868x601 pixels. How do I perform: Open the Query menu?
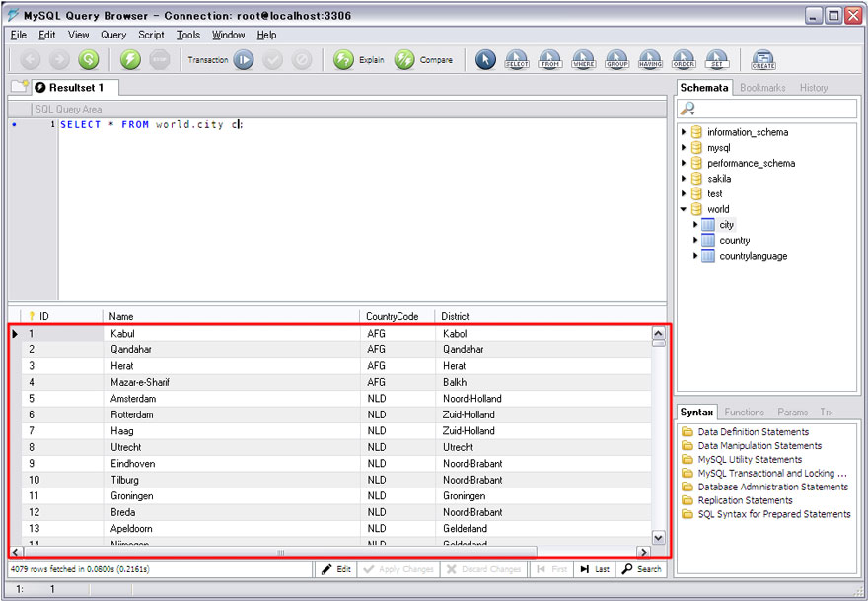(113, 35)
